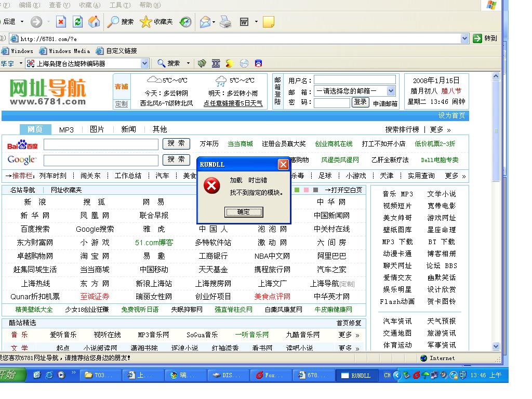Expand the search toolbar query dropdown
The height and width of the screenshot is (399, 532).
pyautogui.click(x=145, y=63)
